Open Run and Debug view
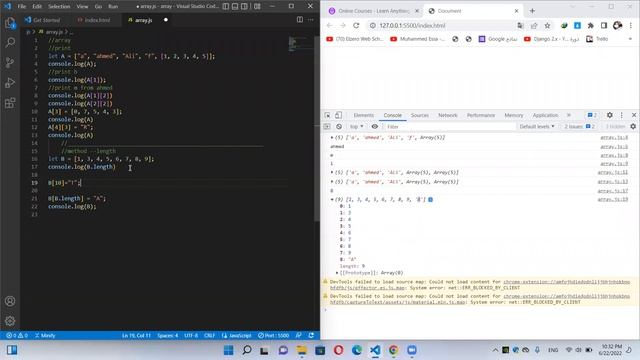This screenshot has width=640, height=360. pyautogui.click(x=10, y=82)
